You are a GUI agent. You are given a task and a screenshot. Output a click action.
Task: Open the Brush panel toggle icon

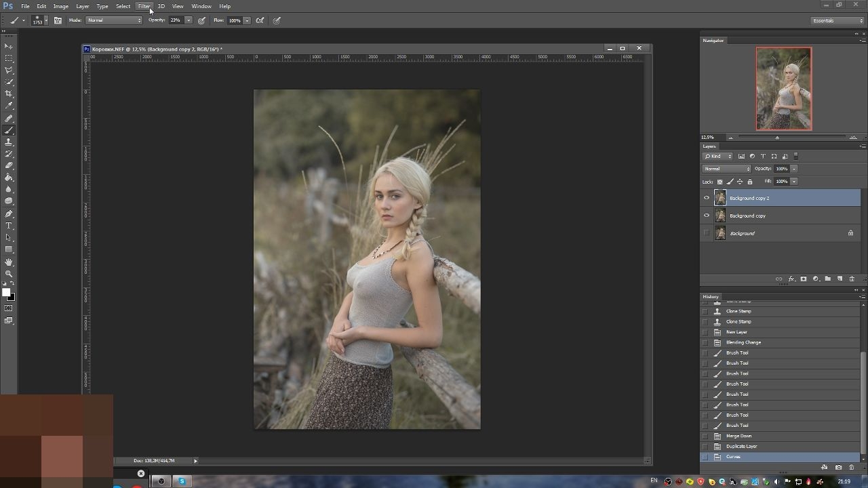pos(58,20)
